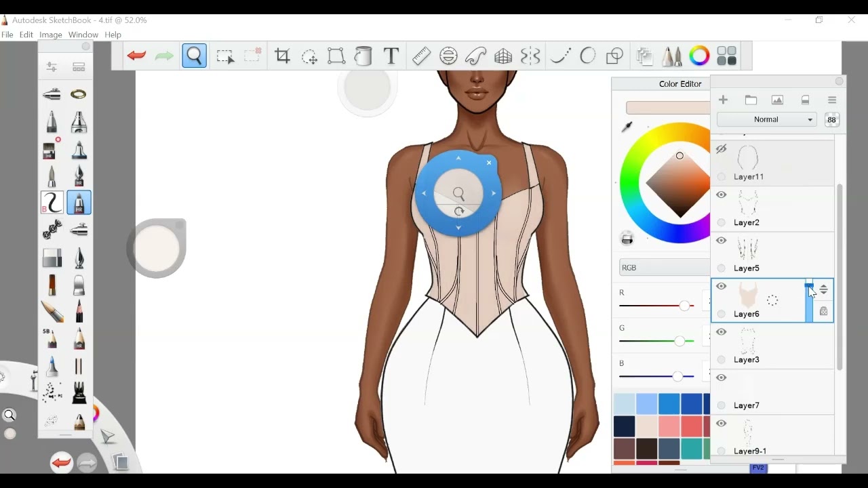Viewport: 868px width, 488px height.
Task: Open the Perspective Guides tool
Action: click(x=503, y=56)
